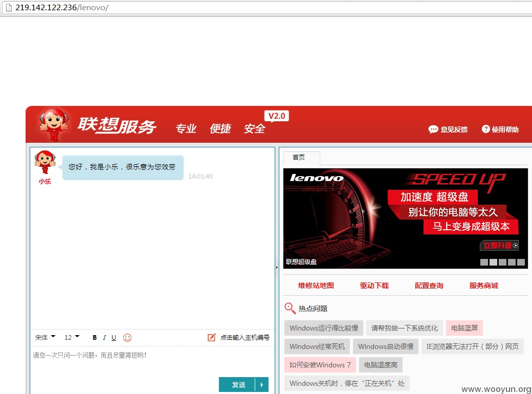Screen dimensions: 532x394
Task: Click 小乐 avatar in chat window
Action: (45, 162)
